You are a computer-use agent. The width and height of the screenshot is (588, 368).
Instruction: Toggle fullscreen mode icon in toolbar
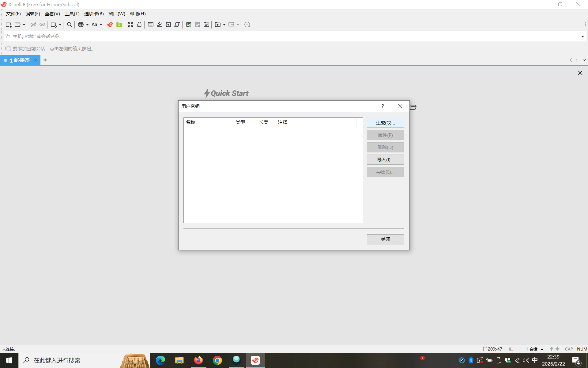pos(130,25)
